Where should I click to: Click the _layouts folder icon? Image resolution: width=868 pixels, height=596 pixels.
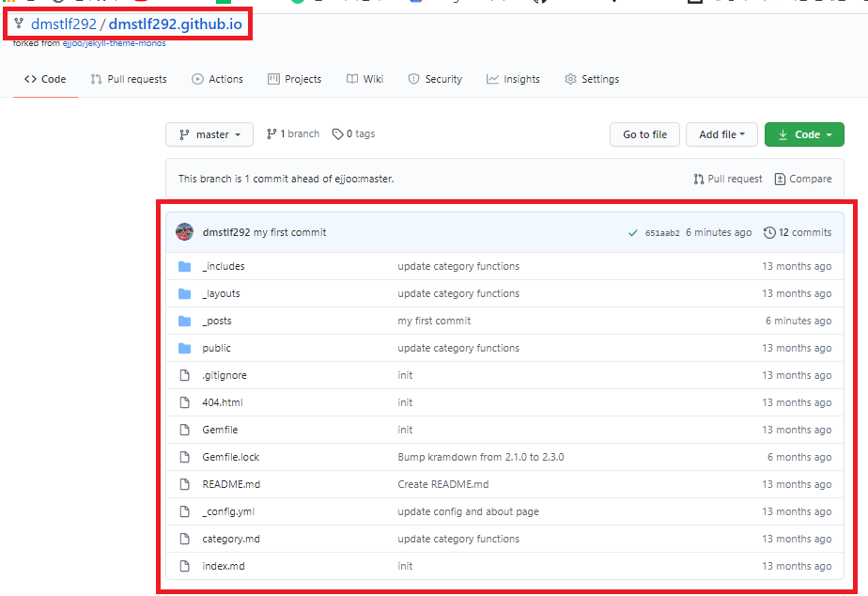click(184, 293)
